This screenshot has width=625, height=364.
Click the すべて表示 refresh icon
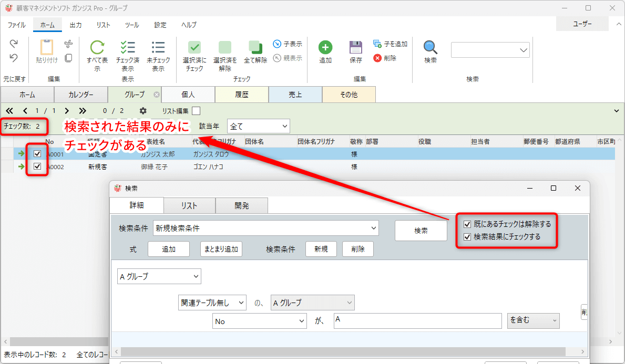click(97, 48)
